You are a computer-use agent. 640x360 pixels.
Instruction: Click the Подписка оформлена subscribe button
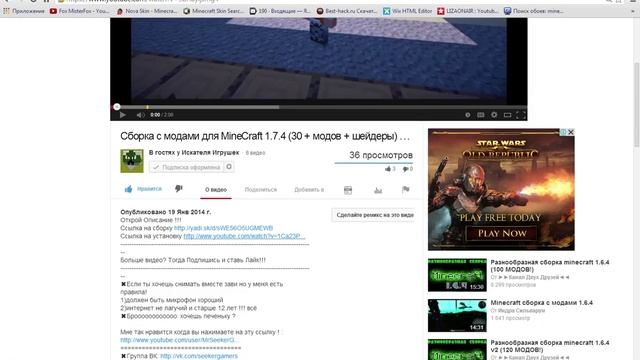coord(187,167)
